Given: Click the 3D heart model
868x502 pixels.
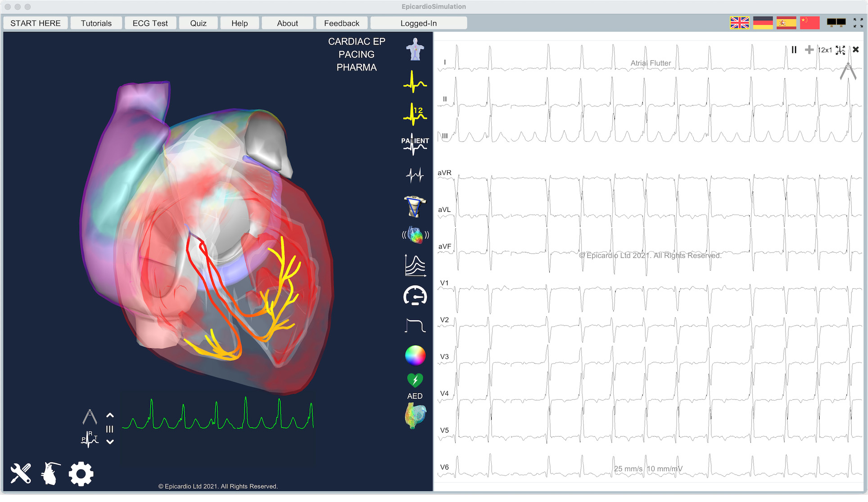Looking at the screenshot, I should 207,238.
